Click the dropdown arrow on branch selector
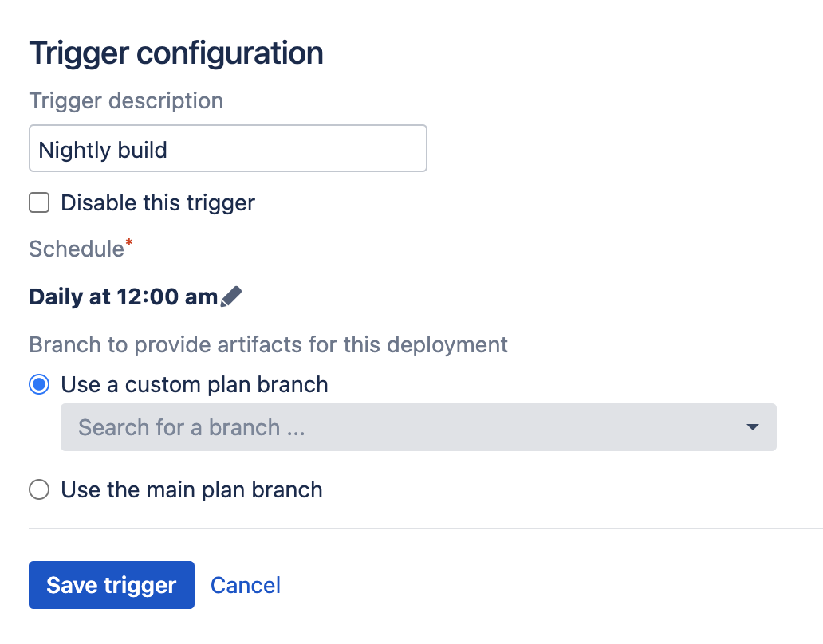This screenshot has height=644, width=823. (x=751, y=427)
